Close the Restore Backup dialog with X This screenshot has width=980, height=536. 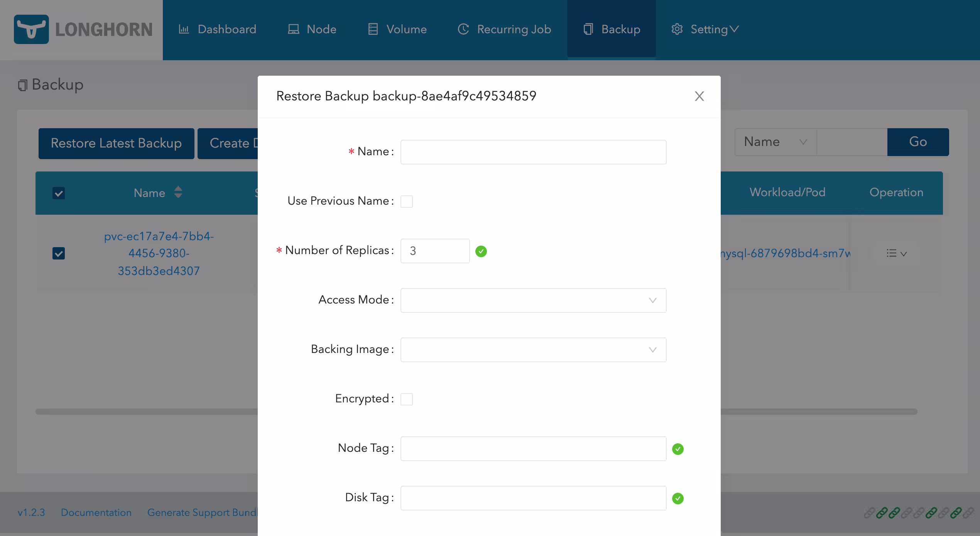699,96
